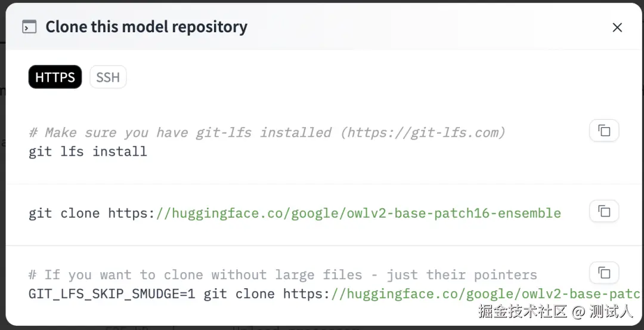Click the green owlv2-base-patch16-ensemble URL
The image size is (644, 330).
coord(358,213)
